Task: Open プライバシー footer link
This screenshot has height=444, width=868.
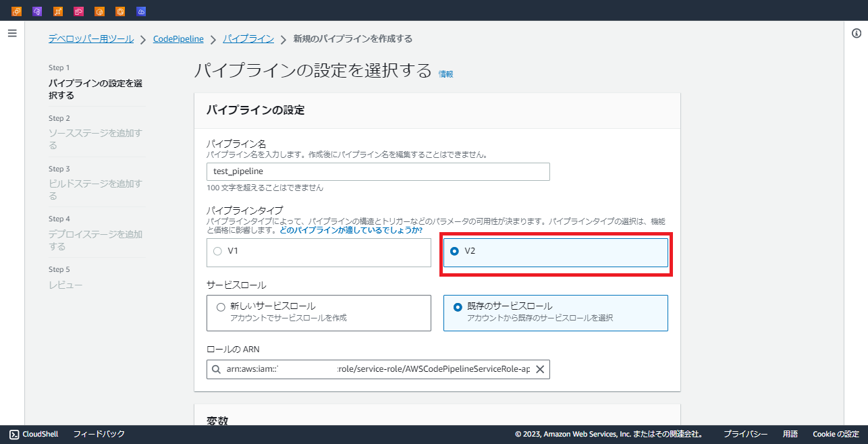Action: 745,434
